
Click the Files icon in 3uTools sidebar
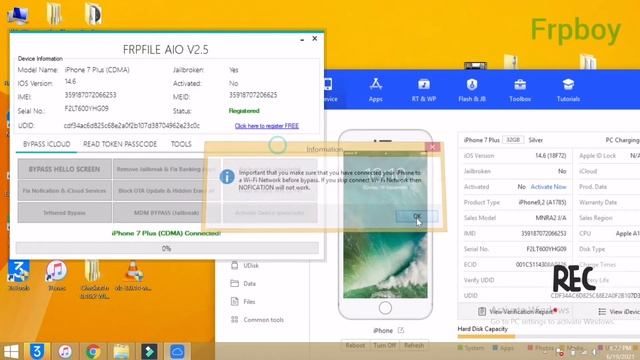click(234, 302)
